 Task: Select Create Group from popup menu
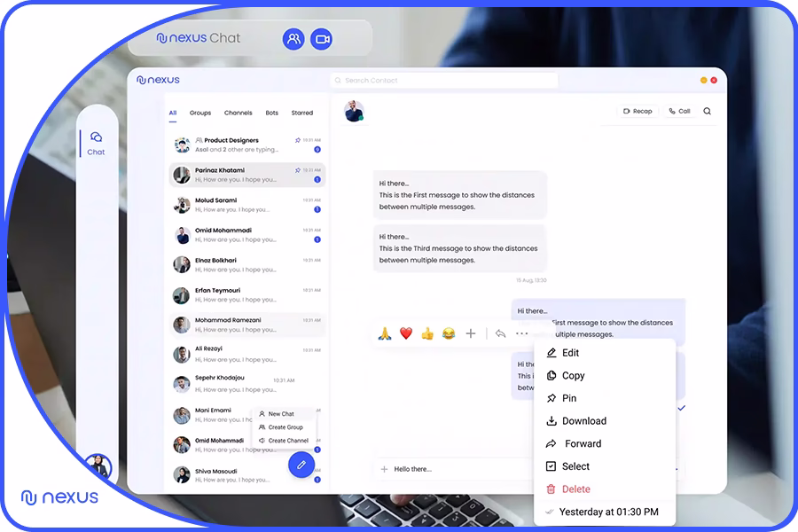285,427
